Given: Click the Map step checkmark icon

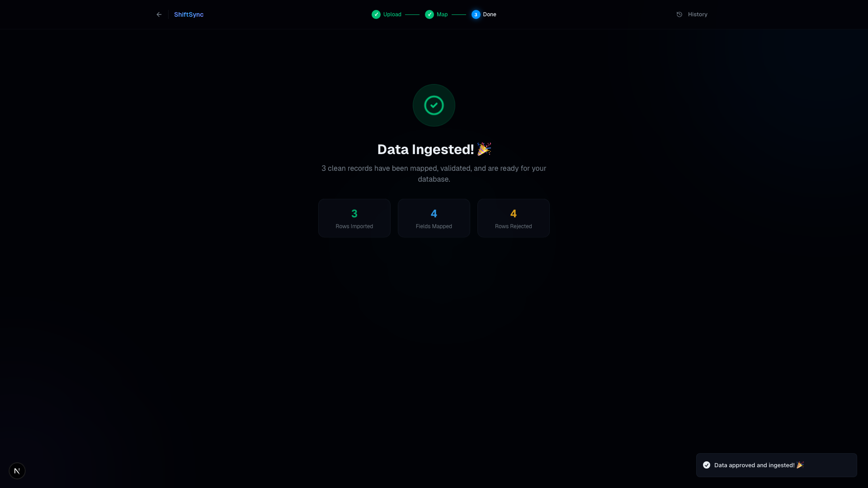Looking at the screenshot, I should coord(429,14).
